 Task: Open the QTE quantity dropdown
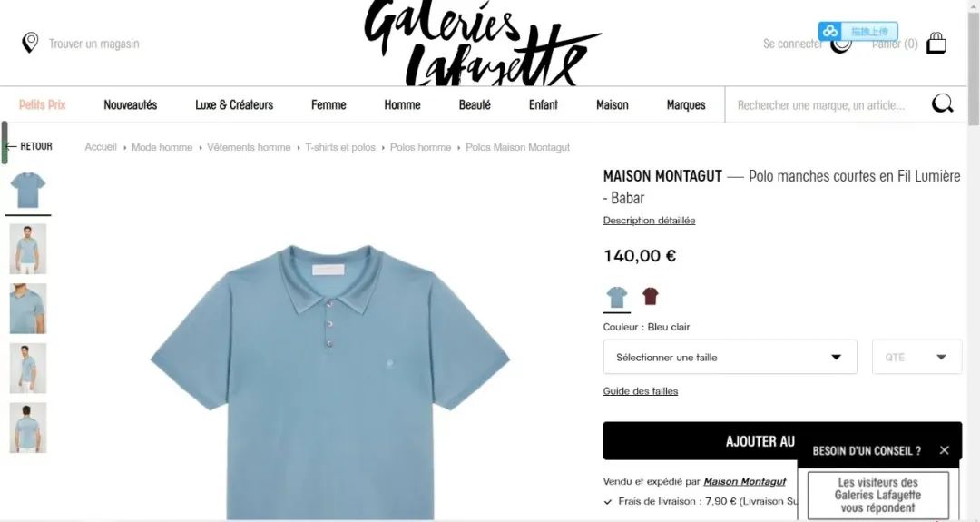click(916, 357)
